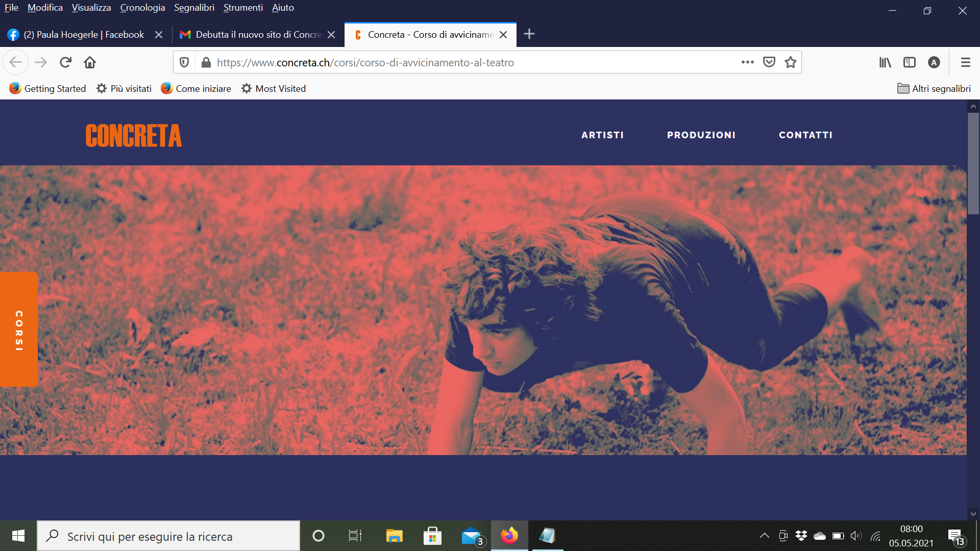The image size is (980, 551).
Task: Click scrollbar up arrow
Action: [973, 107]
